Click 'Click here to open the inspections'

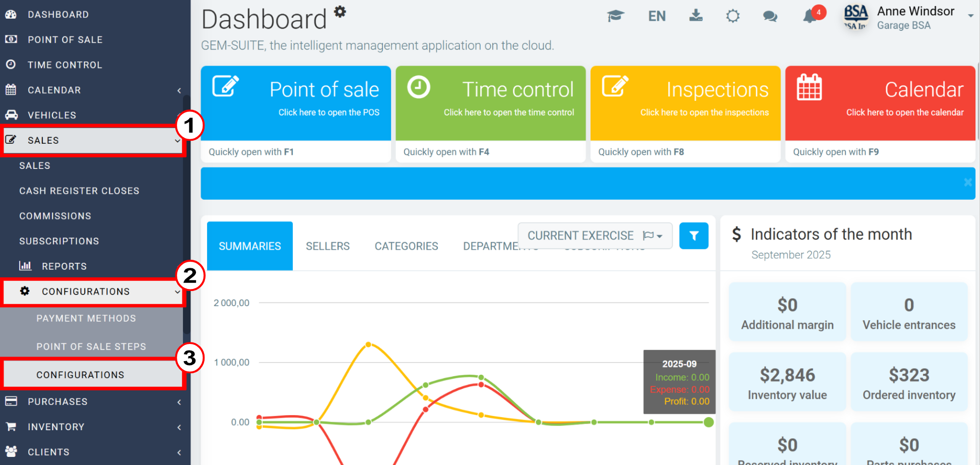pos(704,112)
